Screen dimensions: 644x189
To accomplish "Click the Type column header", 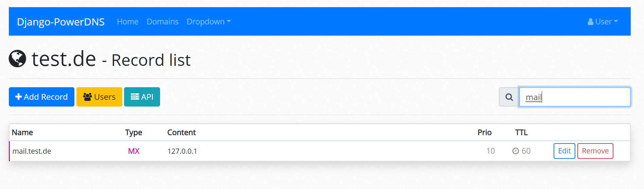I will 134,132.
